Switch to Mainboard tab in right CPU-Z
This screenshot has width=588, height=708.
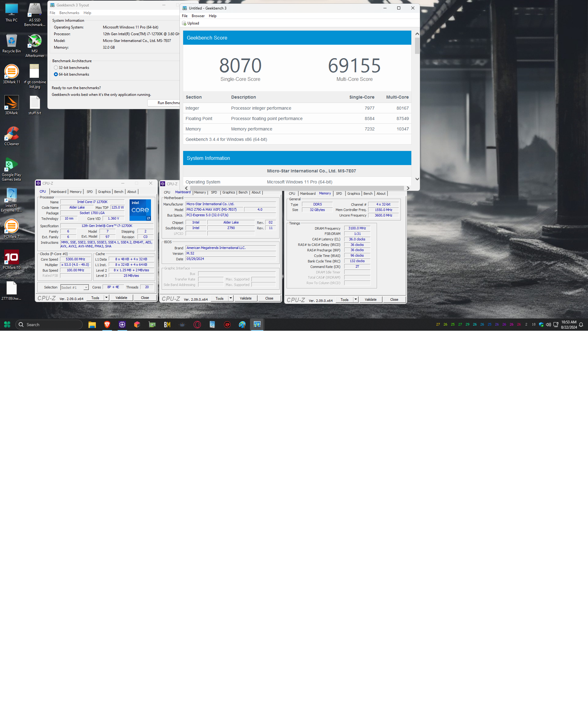tap(308, 194)
